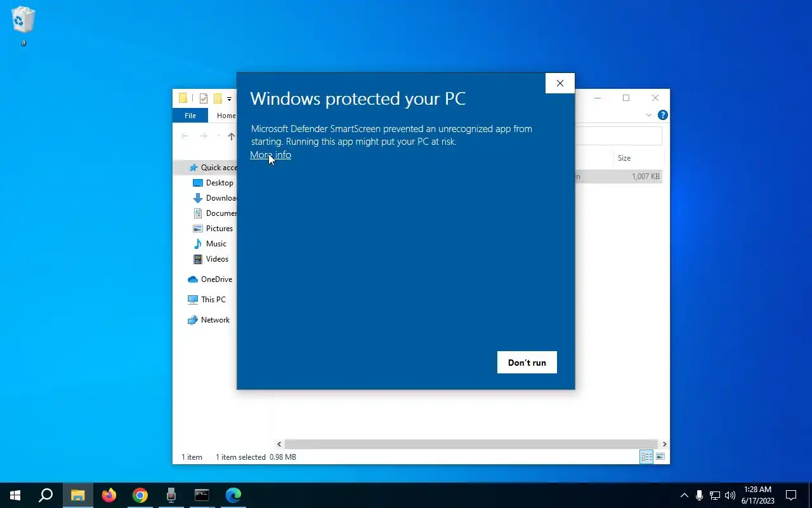Open Documents folder in navigation pane

click(221, 213)
